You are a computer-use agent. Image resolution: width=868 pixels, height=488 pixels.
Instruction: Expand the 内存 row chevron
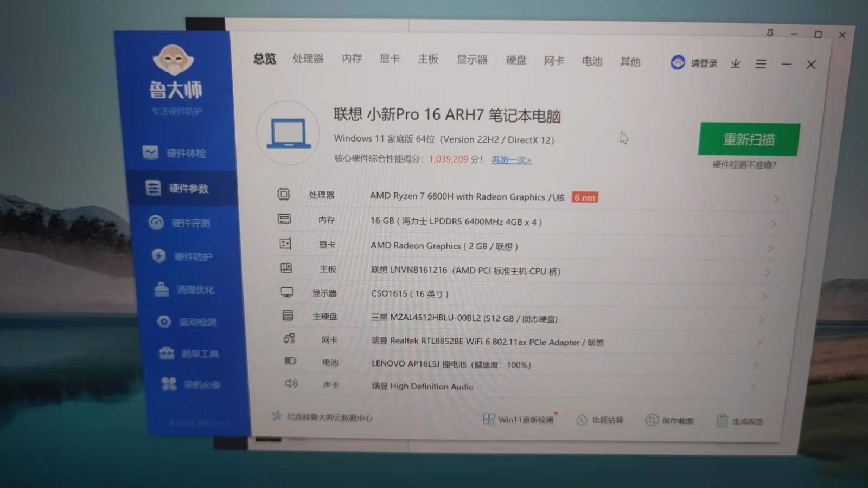coord(774,223)
